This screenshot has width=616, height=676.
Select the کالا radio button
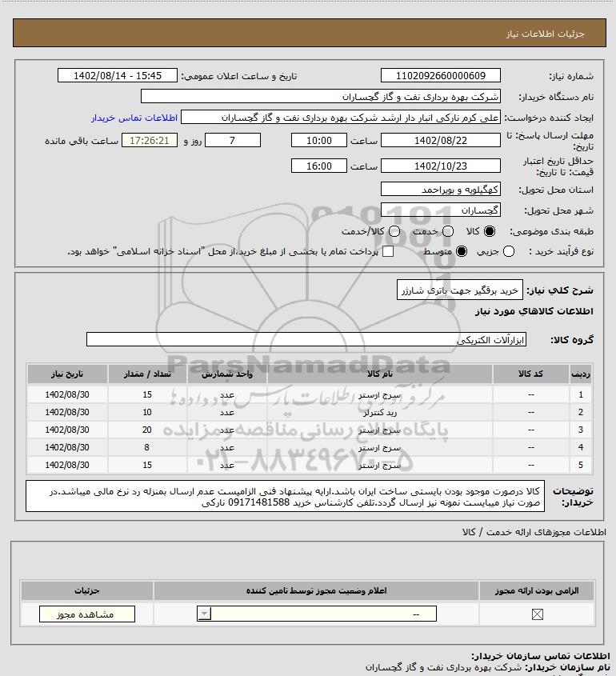pos(490,231)
